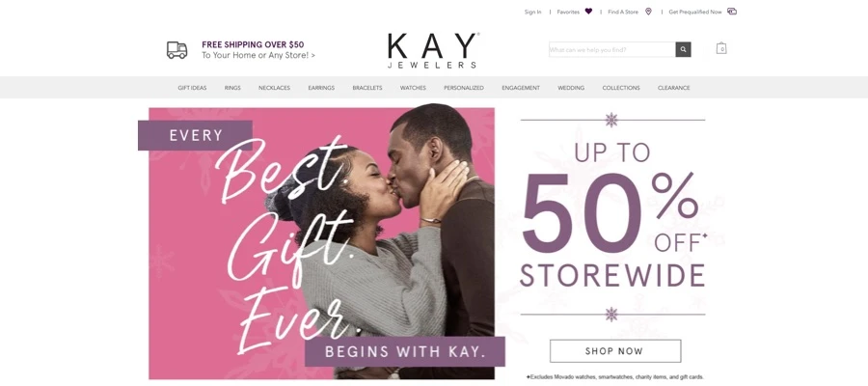
Task: Open the Engagement menu
Action: (521, 88)
